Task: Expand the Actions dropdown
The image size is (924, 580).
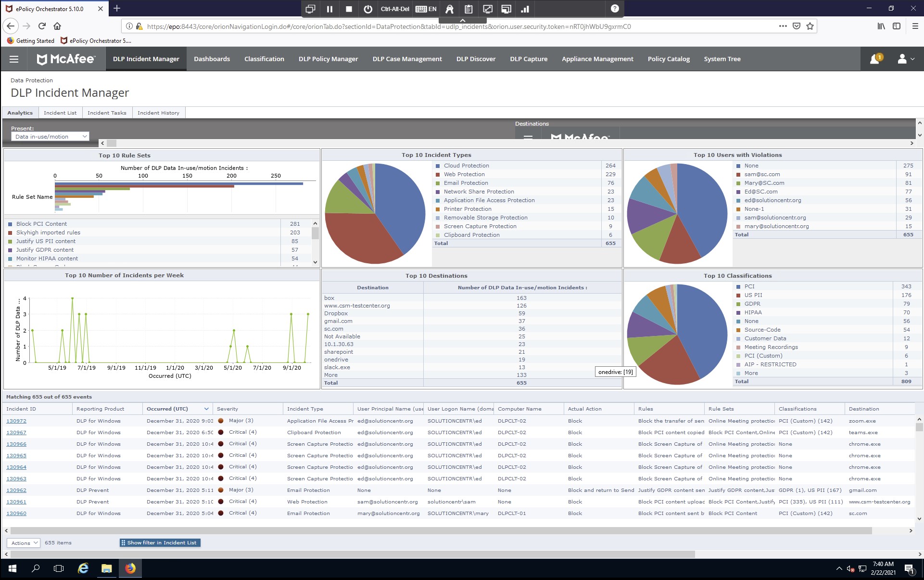Action: tap(24, 543)
